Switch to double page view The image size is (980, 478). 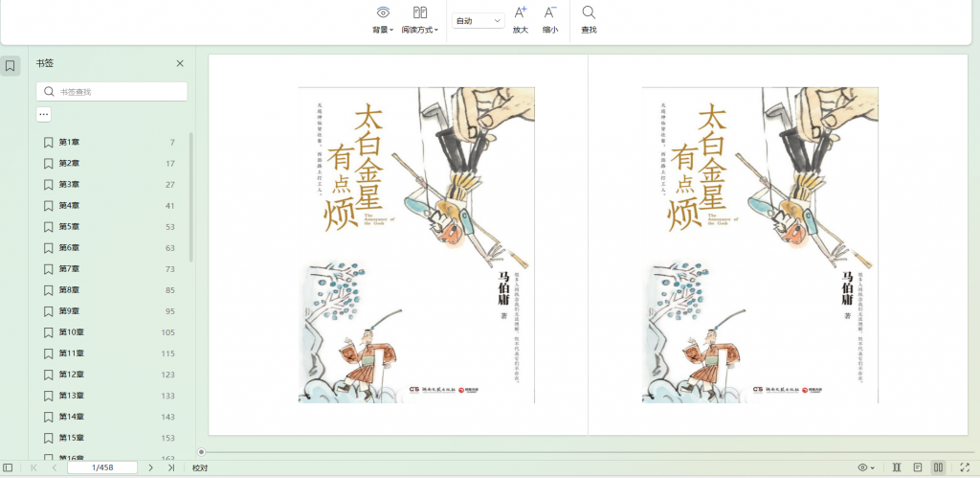click(x=939, y=467)
